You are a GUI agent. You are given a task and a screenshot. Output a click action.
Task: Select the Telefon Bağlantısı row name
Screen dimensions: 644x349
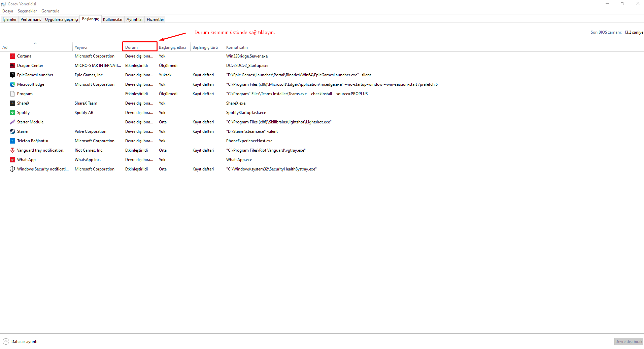[33, 141]
